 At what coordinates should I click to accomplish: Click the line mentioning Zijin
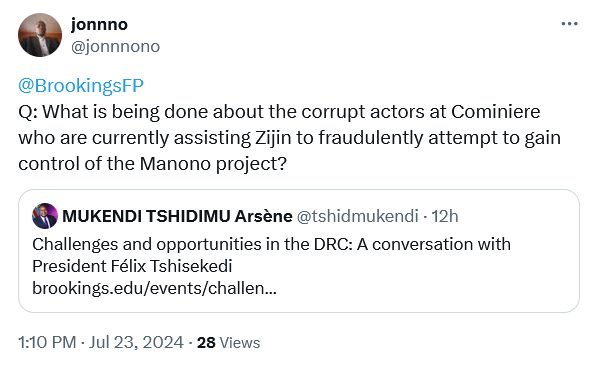[x=289, y=138]
